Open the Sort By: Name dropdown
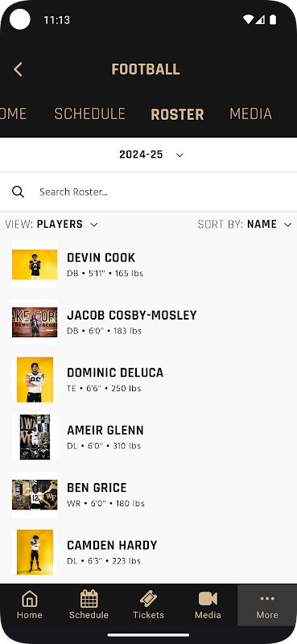The width and height of the screenshot is (297, 644). point(245,225)
